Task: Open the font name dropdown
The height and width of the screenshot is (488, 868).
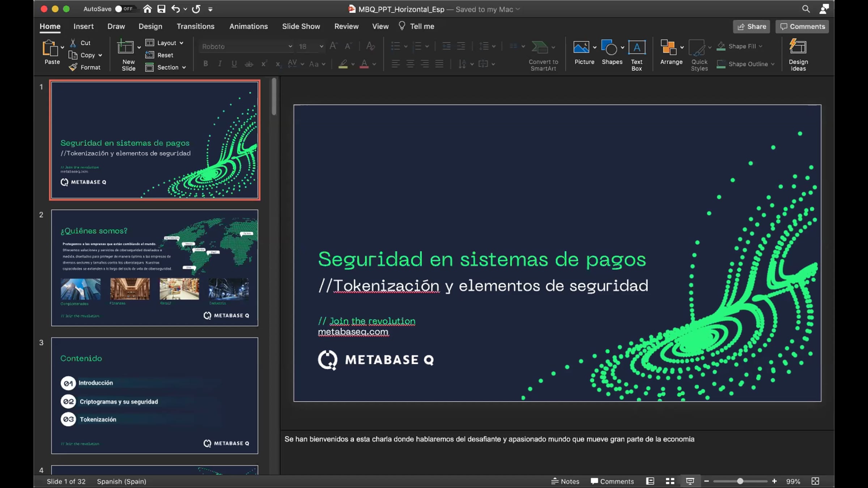Action: pyautogui.click(x=290, y=46)
